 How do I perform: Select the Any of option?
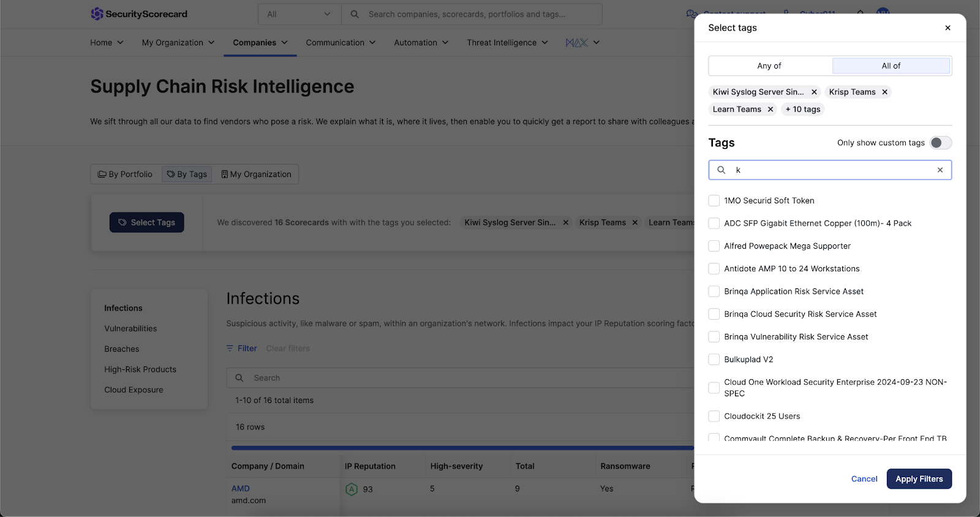769,66
